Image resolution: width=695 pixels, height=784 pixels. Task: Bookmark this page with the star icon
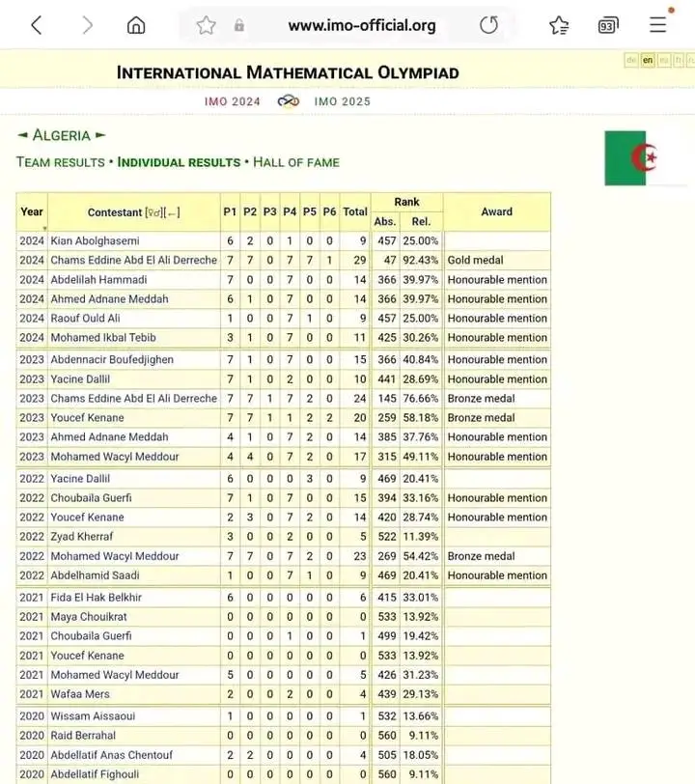[x=206, y=26]
